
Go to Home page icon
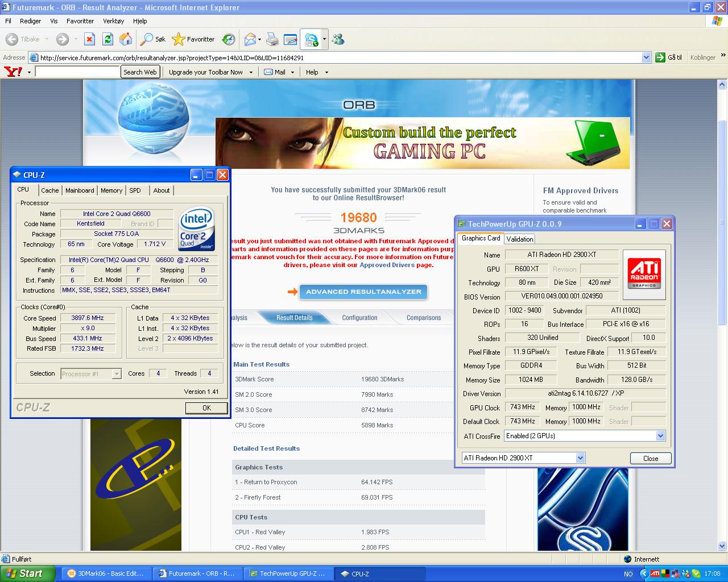[126, 39]
